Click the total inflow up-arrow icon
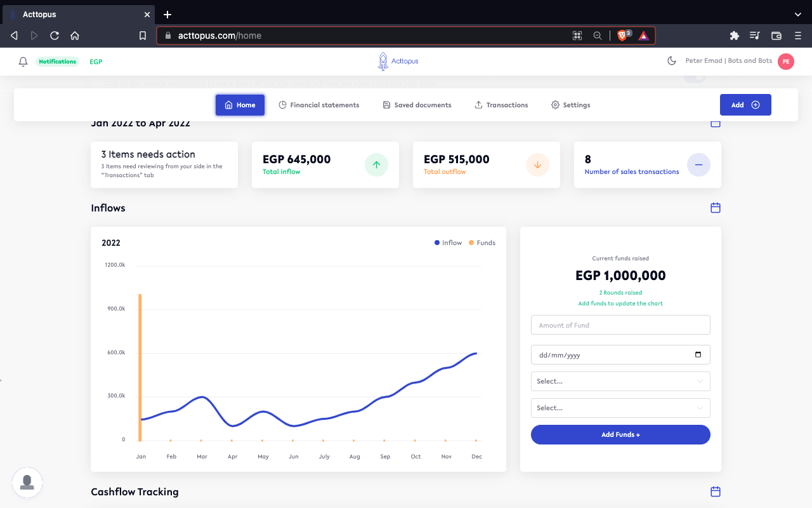 point(376,165)
